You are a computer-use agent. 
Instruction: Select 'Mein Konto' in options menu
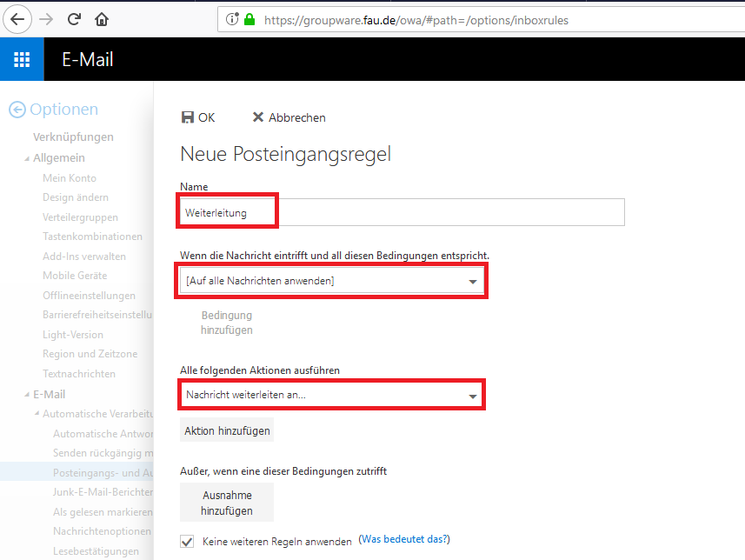pyautogui.click(x=70, y=178)
